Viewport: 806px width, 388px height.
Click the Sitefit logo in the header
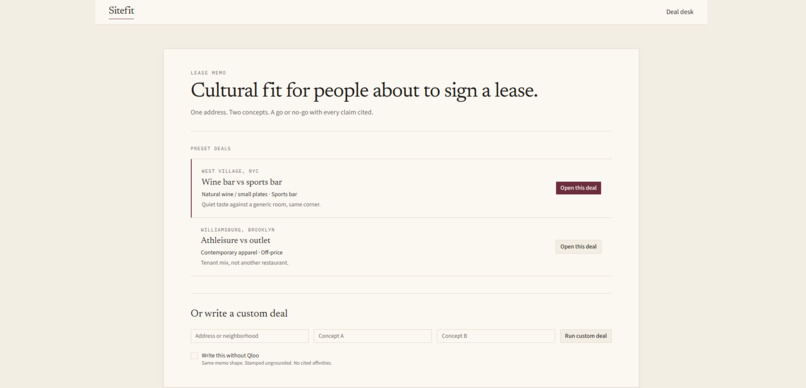click(x=121, y=10)
